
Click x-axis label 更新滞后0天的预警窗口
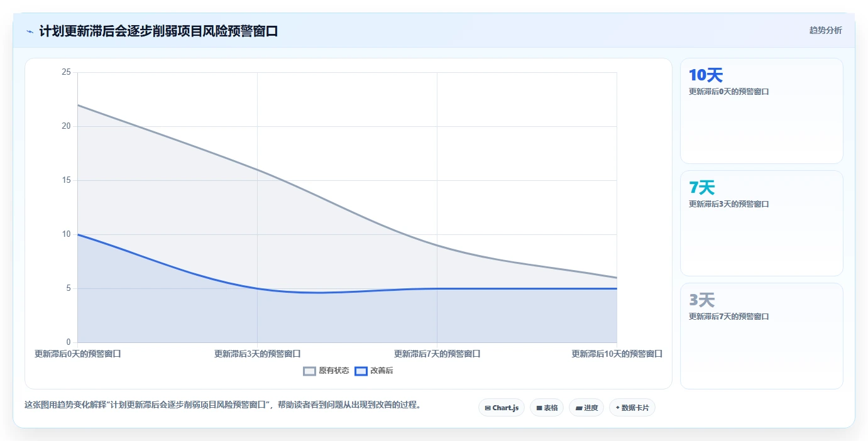78,354
